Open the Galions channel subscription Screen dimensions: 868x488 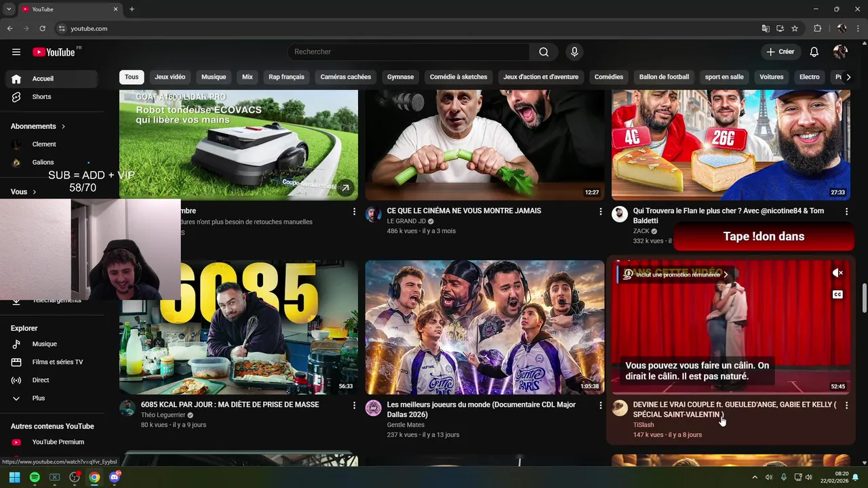(x=52, y=163)
